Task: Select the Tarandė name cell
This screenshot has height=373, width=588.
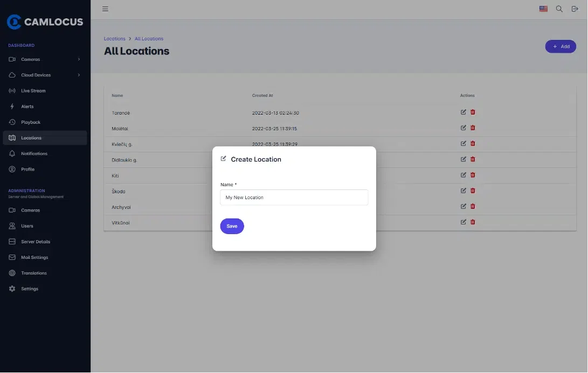Action: 121,112
